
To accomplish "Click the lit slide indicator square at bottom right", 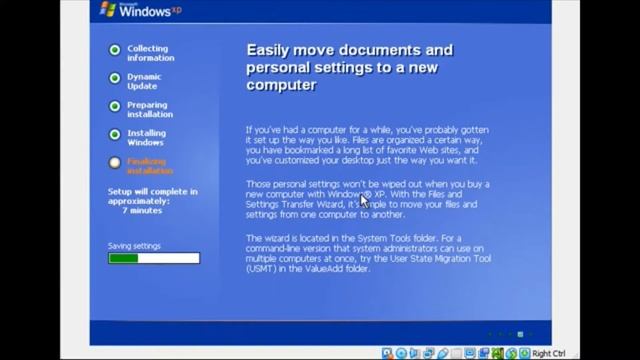I will pyautogui.click(x=520, y=334).
